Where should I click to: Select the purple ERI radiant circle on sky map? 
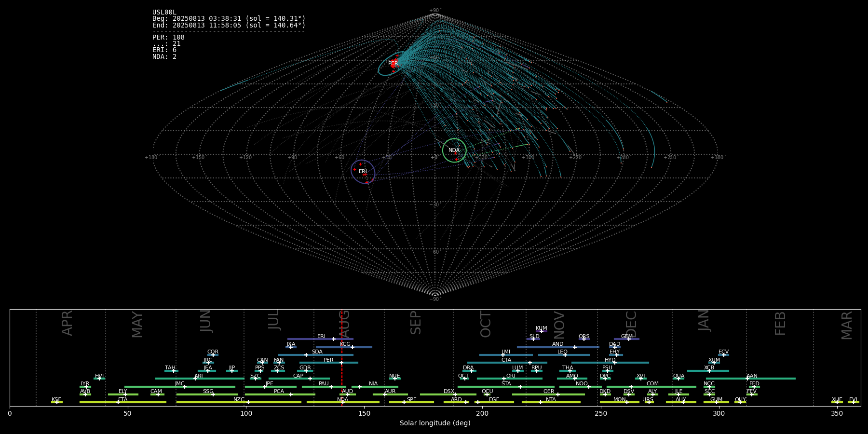pyautogui.click(x=363, y=172)
